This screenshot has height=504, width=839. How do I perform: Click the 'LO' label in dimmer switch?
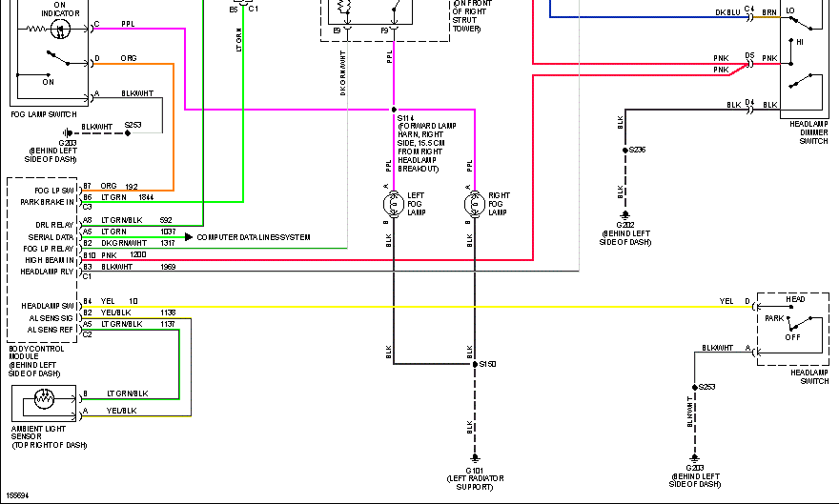coord(790,10)
